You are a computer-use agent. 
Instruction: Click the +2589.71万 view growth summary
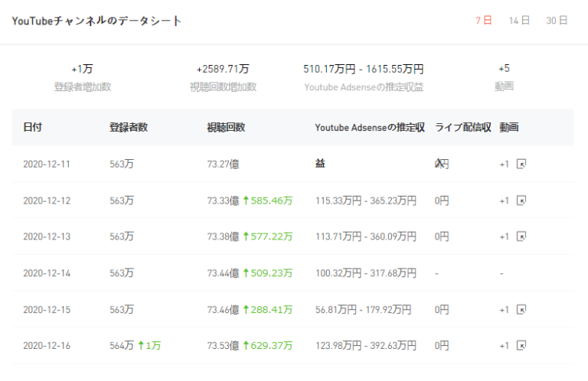[x=223, y=69]
